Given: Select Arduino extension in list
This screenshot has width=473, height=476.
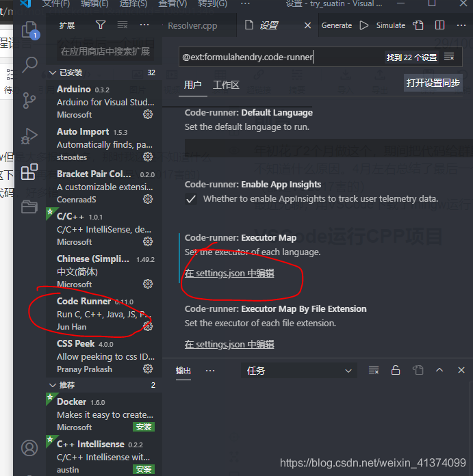Looking at the screenshot, I should (x=104, y=102).
